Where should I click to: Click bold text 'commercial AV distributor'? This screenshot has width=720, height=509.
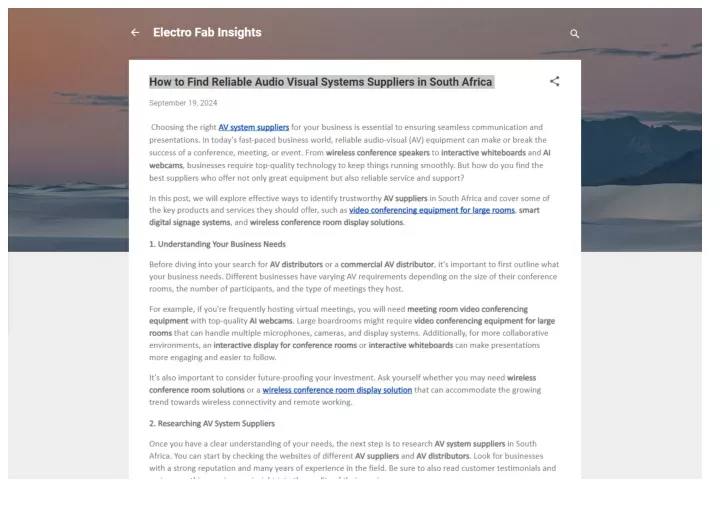coord(387,265)
